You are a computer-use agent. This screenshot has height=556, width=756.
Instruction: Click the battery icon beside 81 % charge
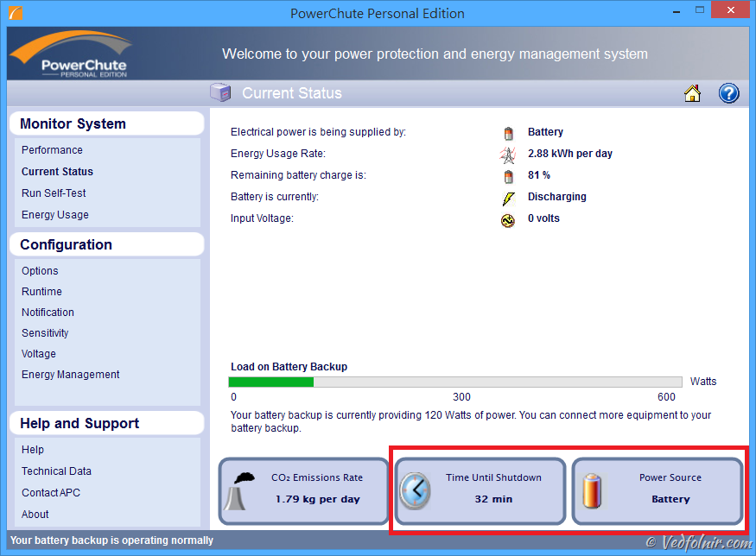click(508, 176)
